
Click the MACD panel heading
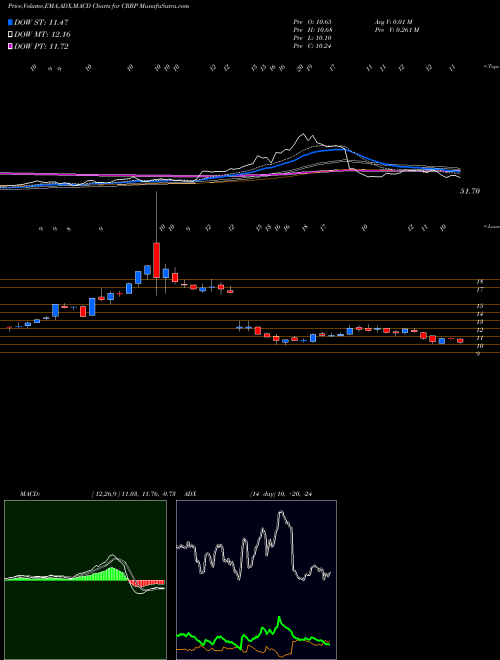point(29,494)
